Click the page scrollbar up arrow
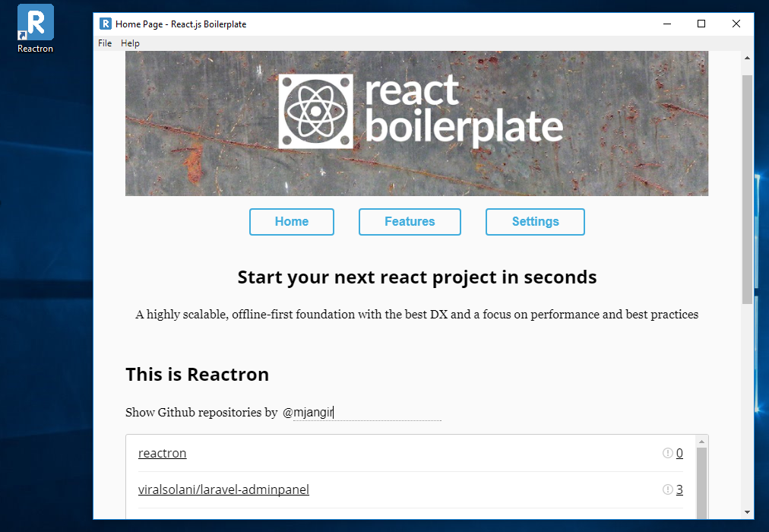769x532 pixels. pos(748,58)
